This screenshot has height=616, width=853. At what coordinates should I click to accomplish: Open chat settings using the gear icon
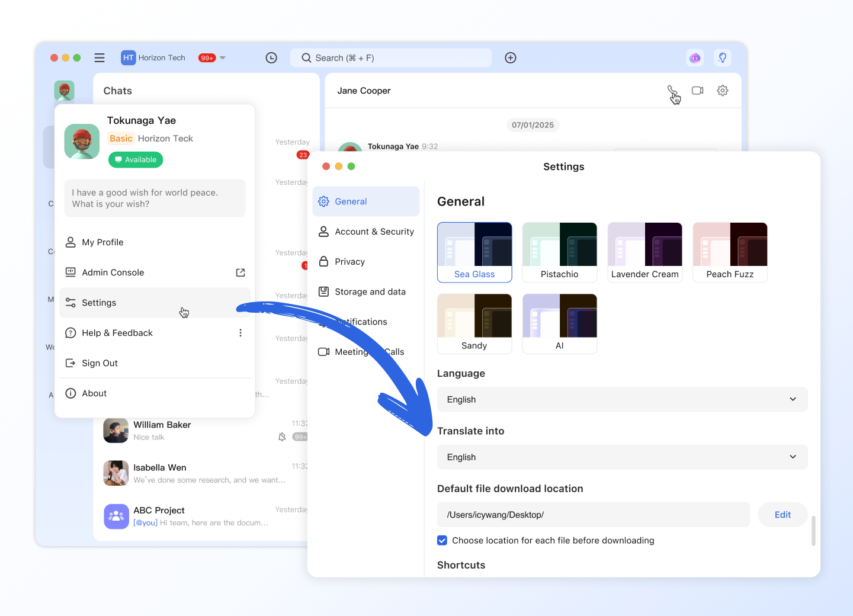tap(722, 91)
